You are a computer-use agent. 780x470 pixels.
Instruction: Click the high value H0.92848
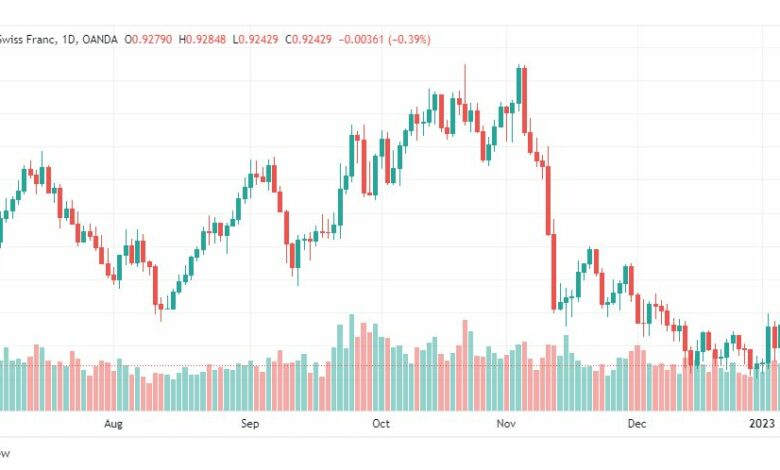(x=202, y=39)
